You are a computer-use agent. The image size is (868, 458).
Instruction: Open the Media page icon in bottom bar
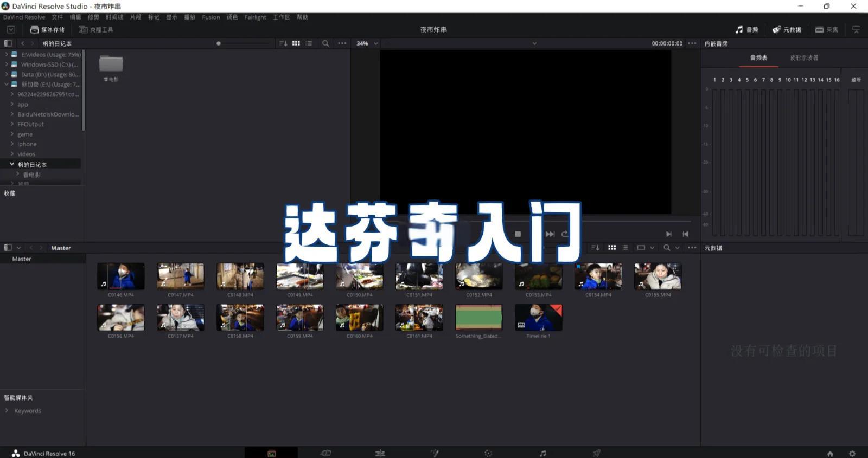271,453
